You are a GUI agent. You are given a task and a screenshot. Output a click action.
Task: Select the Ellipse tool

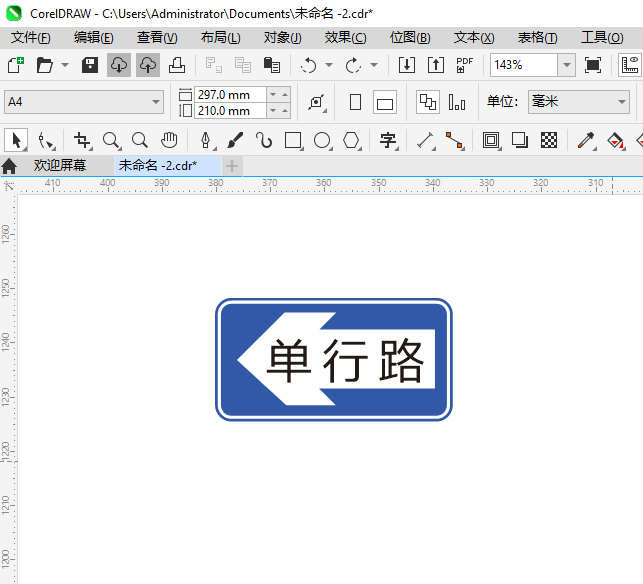coord(323,140)
